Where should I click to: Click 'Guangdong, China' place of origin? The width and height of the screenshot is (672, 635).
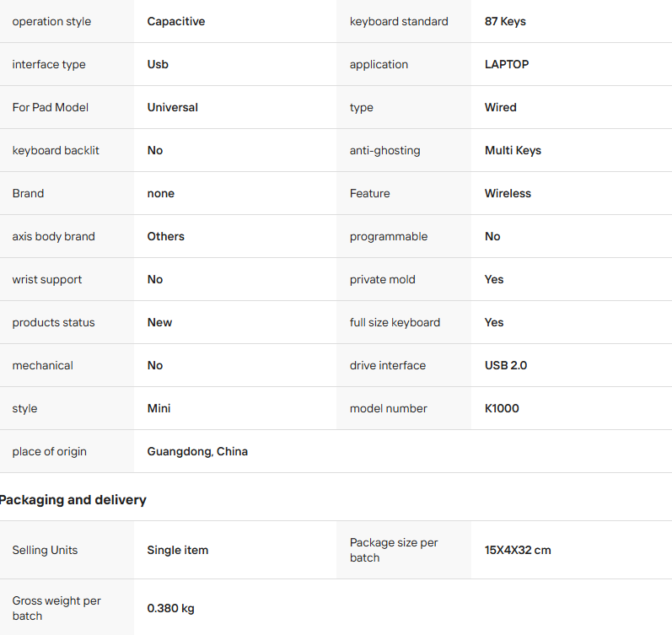[197, 451]
